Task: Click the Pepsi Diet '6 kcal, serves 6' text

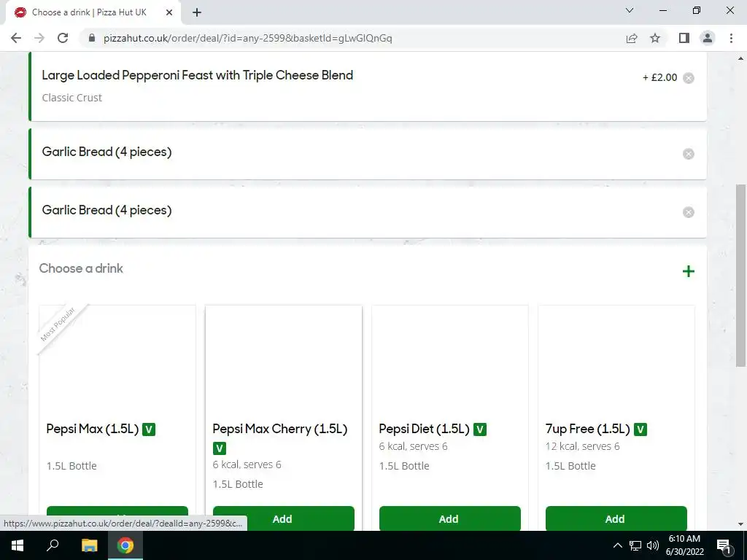Action: pos(413,446)
